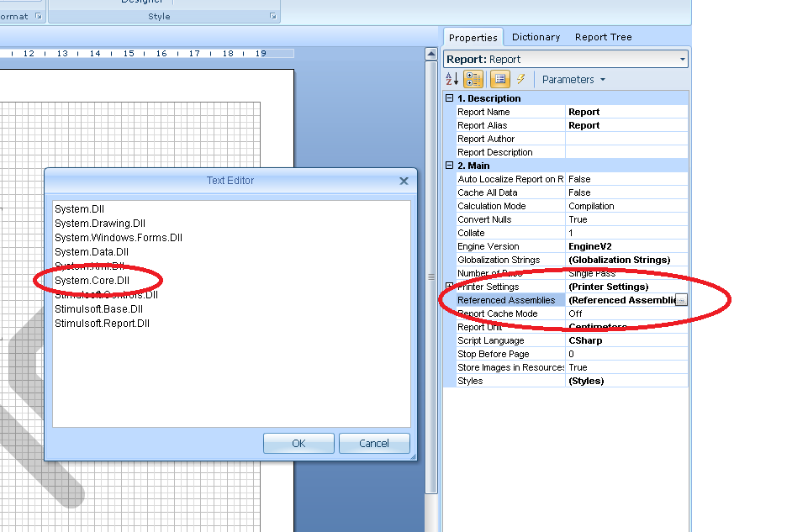Open the Format group dialog launcher
808x532 pixels.
(39, 17)
